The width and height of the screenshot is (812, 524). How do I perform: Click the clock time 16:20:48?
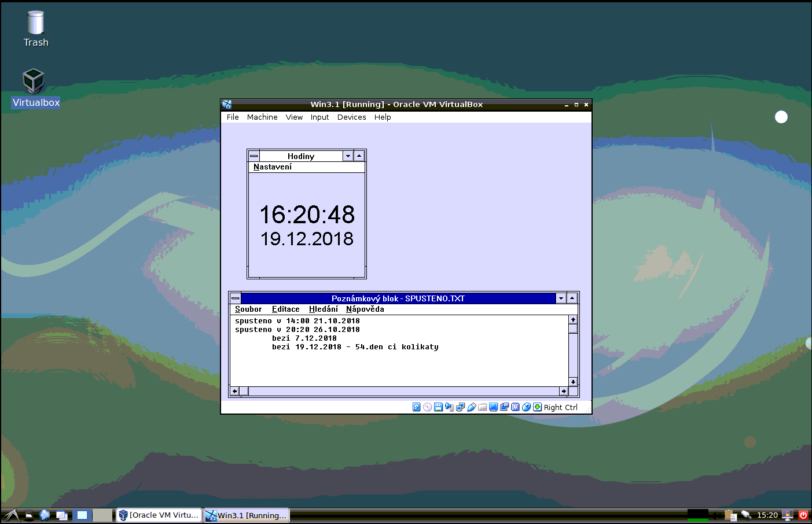[307, 215]
